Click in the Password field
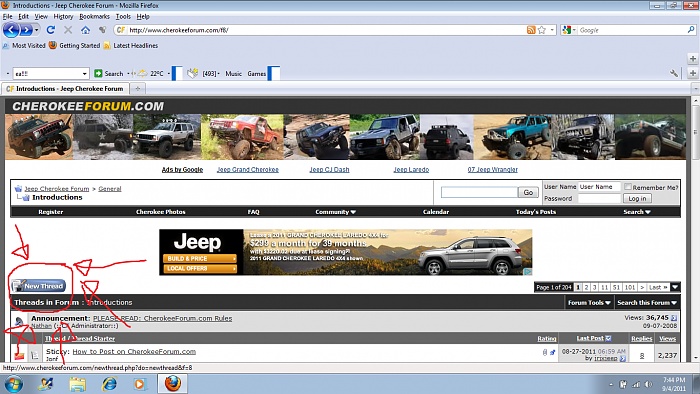 tap(599, 199)
